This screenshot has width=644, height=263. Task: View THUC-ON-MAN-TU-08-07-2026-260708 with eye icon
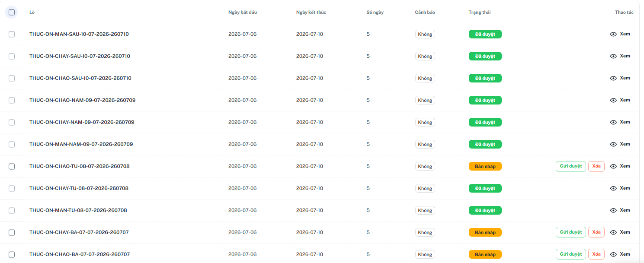click(x=613, y=210)
